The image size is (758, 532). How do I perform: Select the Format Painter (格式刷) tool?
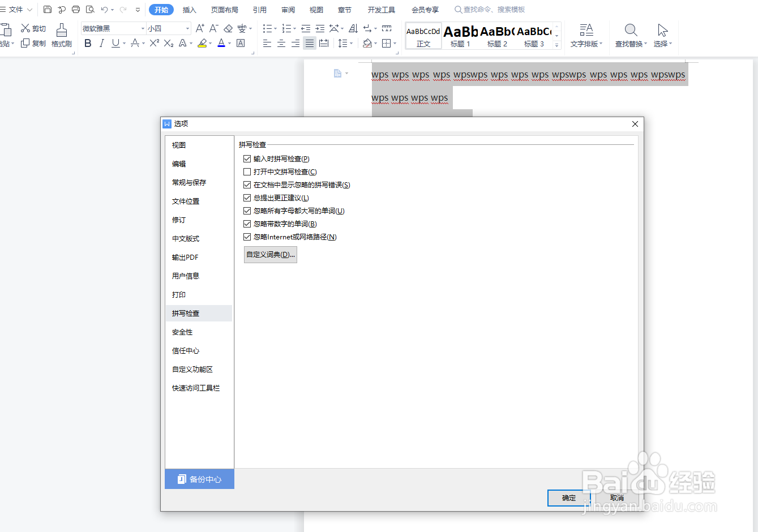tap(62, 35)
